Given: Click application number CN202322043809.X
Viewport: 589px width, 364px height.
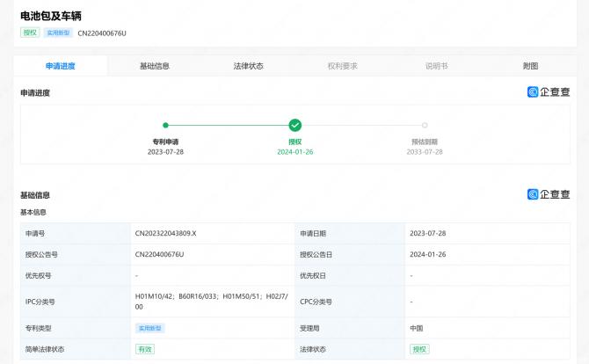Looking at the screenshot, I should point(166,234).
